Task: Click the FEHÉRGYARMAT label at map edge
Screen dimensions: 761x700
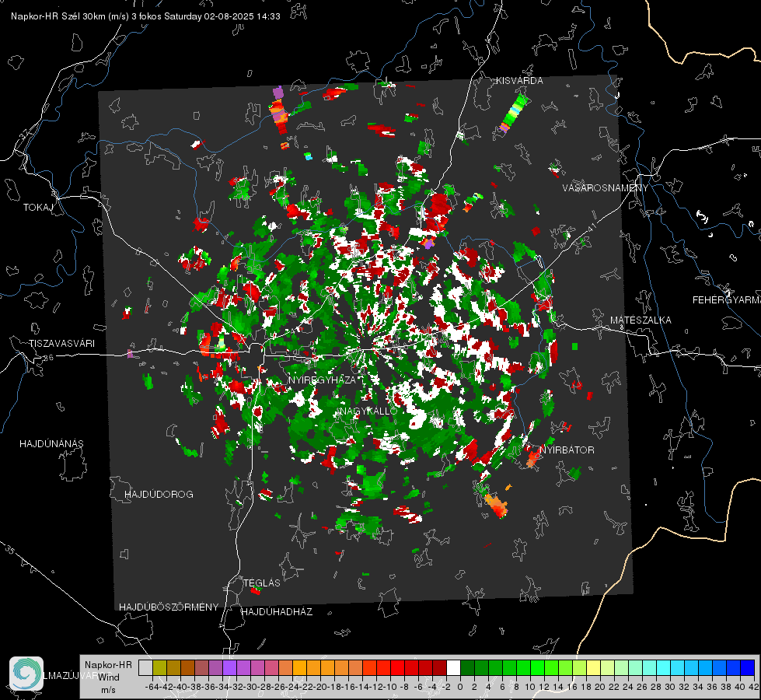Action: [726, 300]
